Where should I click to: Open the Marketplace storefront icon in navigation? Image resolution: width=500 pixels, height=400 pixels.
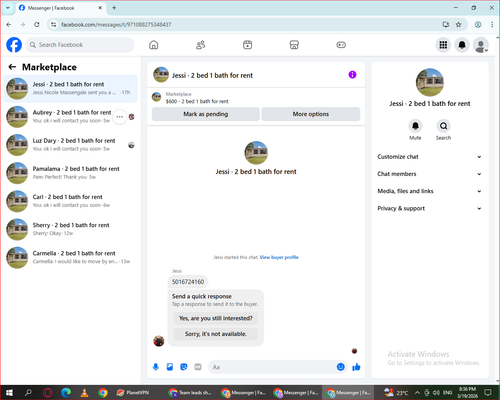[x=294, y=45]
